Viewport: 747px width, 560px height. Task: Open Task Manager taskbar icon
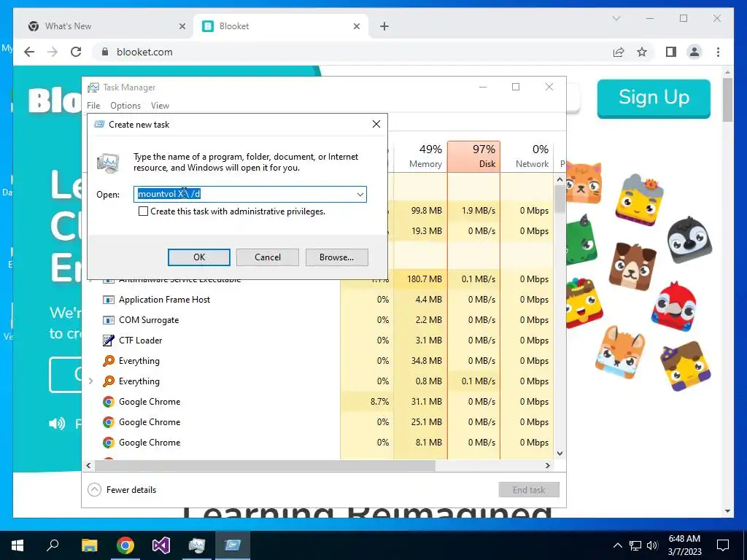pyautogui.click(x=197, y=545)
